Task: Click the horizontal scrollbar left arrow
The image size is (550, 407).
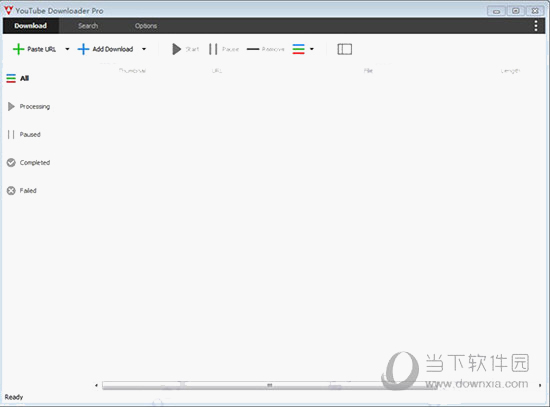Action: [96, 385]
